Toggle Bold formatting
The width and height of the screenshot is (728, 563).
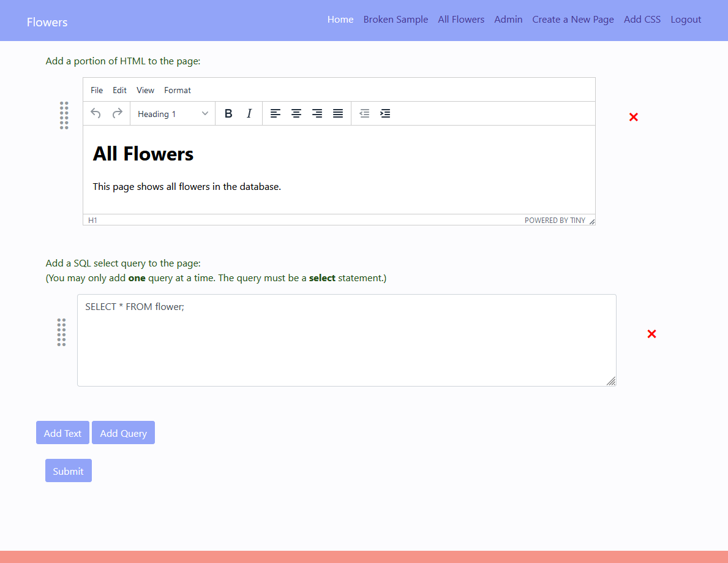228,113
